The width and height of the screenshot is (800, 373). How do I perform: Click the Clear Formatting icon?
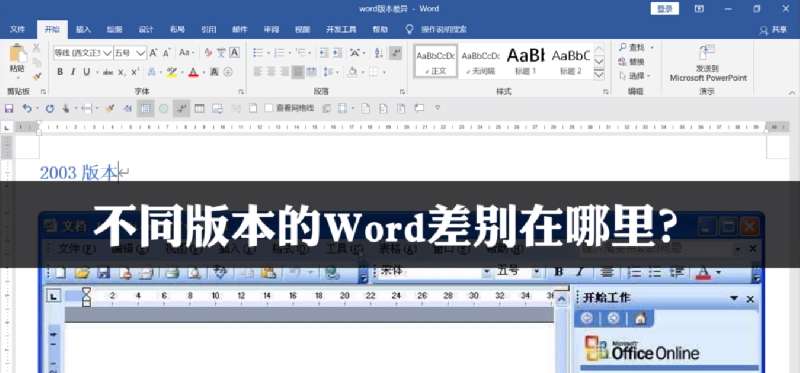point(208,53)
